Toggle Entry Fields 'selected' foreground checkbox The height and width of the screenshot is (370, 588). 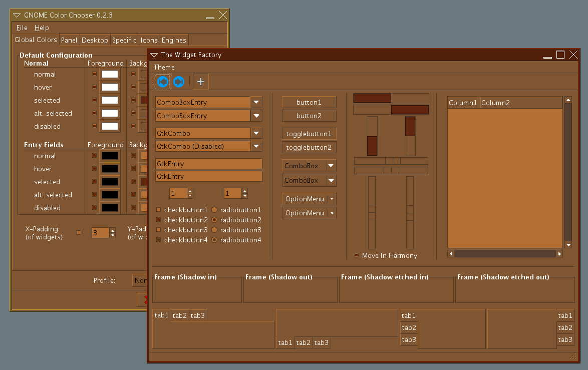click(x=95, y=181)
